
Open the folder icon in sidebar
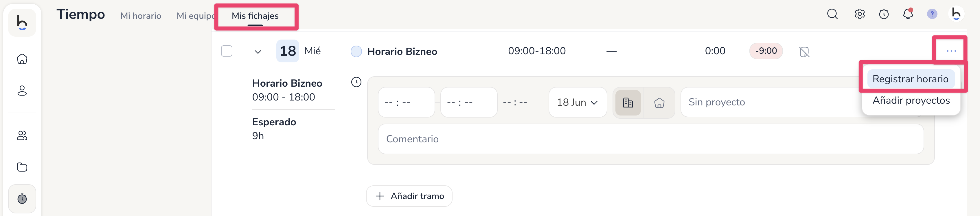[x=22, y=167]
